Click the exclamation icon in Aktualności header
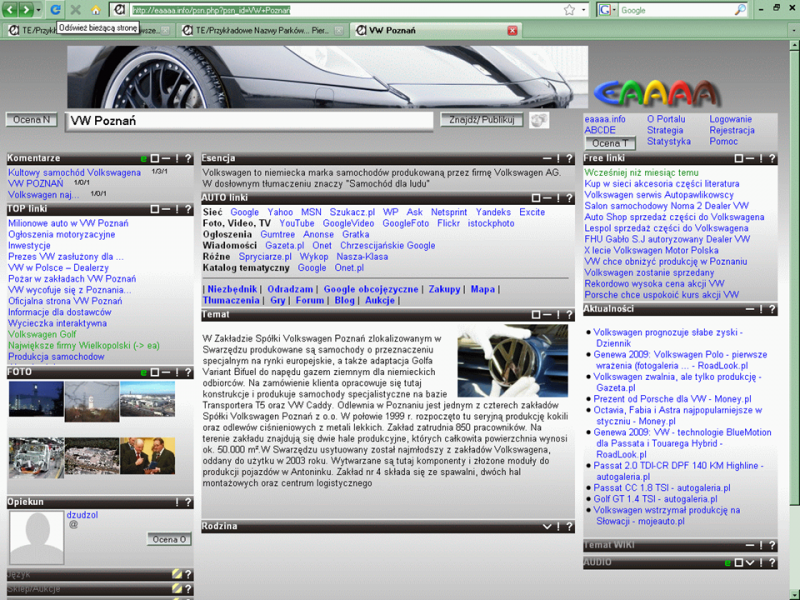Image resolution: width=800 pixels, height=600 pixels. pyautogui.click(x=759, y=310)
